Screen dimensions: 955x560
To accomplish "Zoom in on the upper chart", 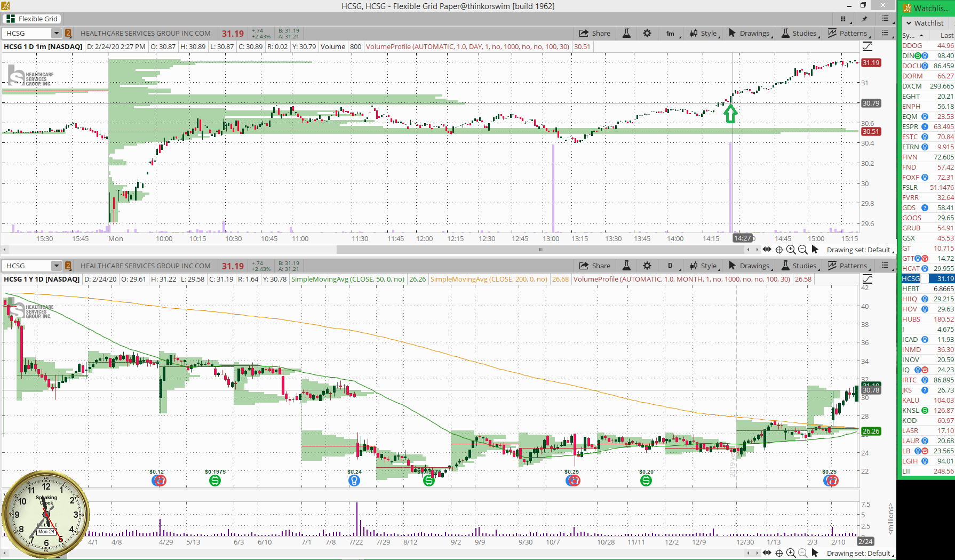I will 791,250.
